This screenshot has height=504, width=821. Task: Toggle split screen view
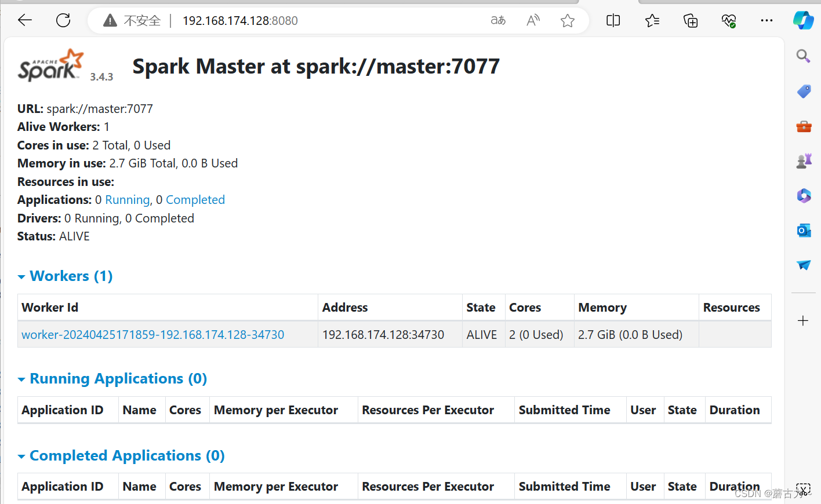tap(613, 20)
